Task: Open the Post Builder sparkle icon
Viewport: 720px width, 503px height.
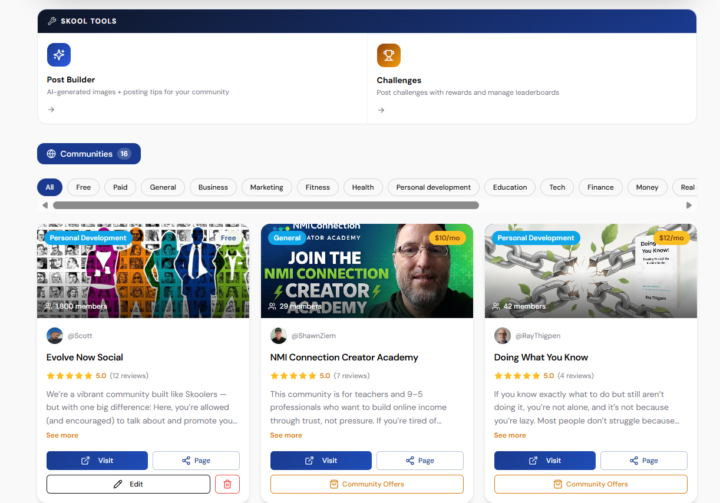Action: [x=59, y=55]
